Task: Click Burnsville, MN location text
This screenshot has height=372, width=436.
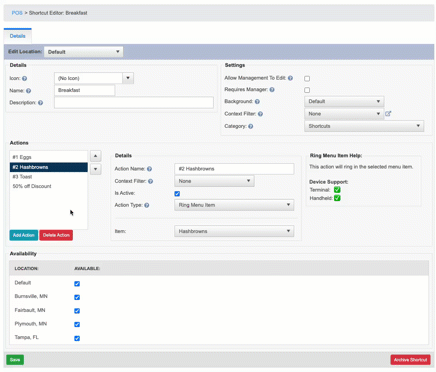Action: pyautogui.click(x=31, y=296)
